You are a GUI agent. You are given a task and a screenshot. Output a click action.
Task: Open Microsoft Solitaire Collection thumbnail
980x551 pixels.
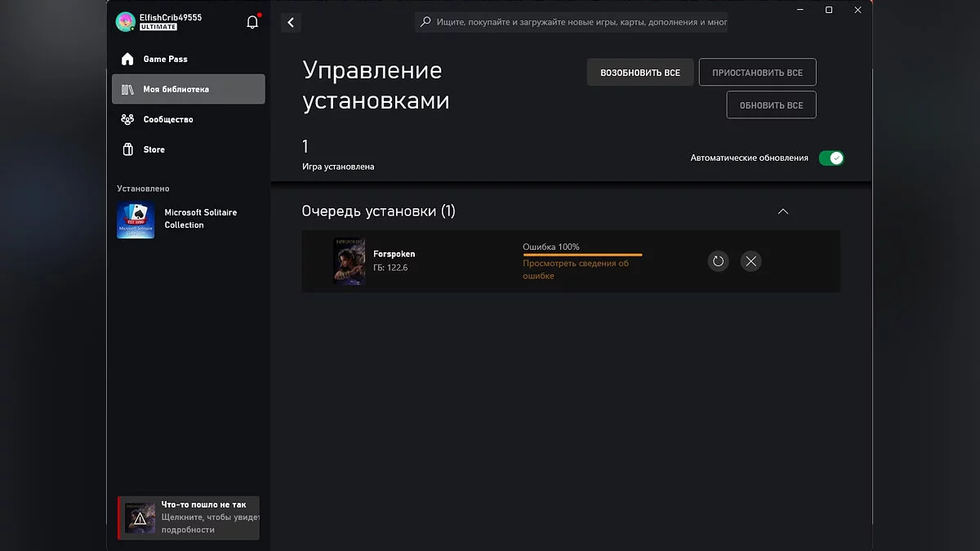136,220
